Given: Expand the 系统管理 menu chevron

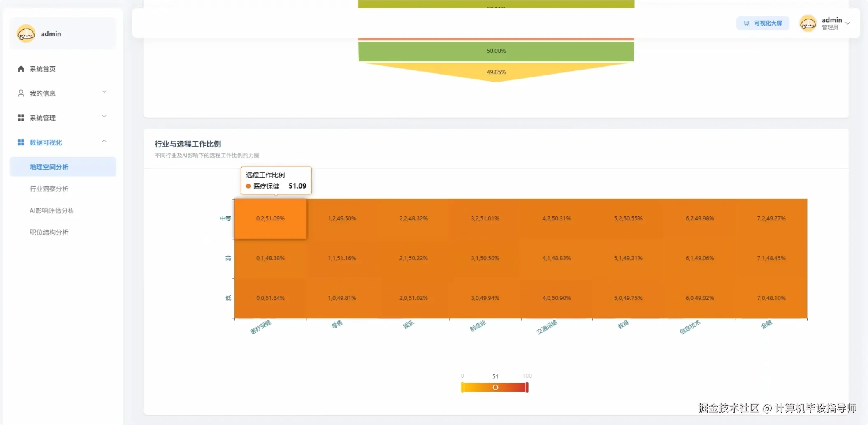Looking at the screenshot, I should (x=104, y=116).
